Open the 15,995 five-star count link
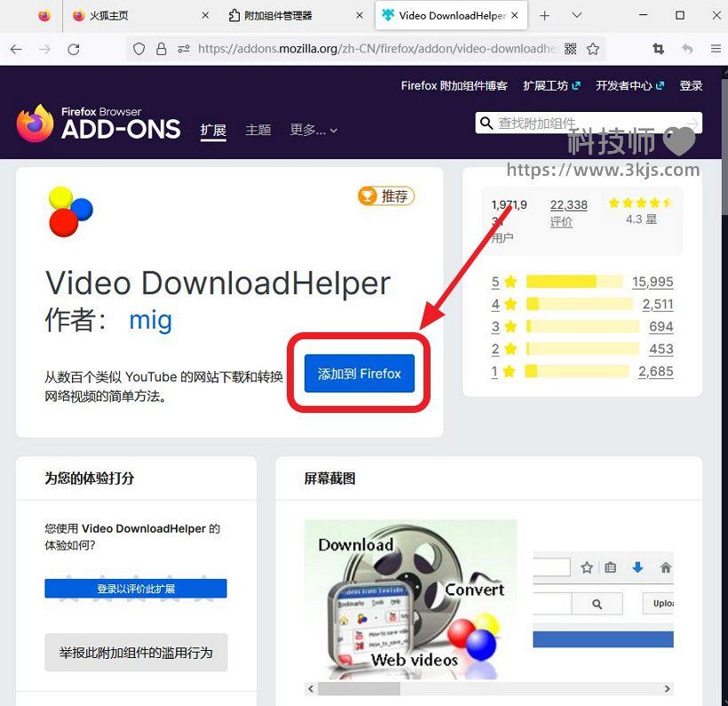The width and height of the screenshot is (728, 706). tap(653, 282)
